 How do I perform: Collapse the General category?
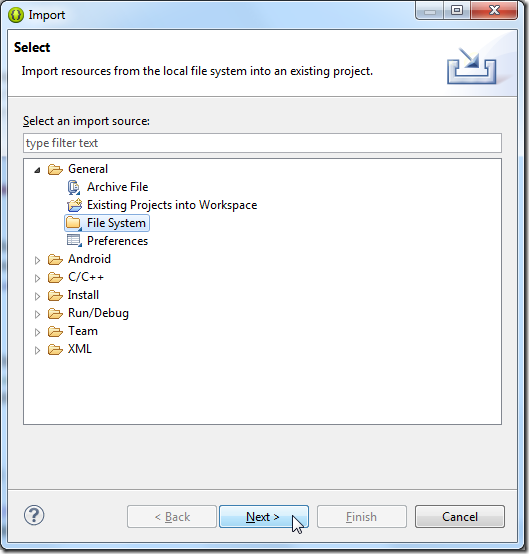tap(37, 170)
